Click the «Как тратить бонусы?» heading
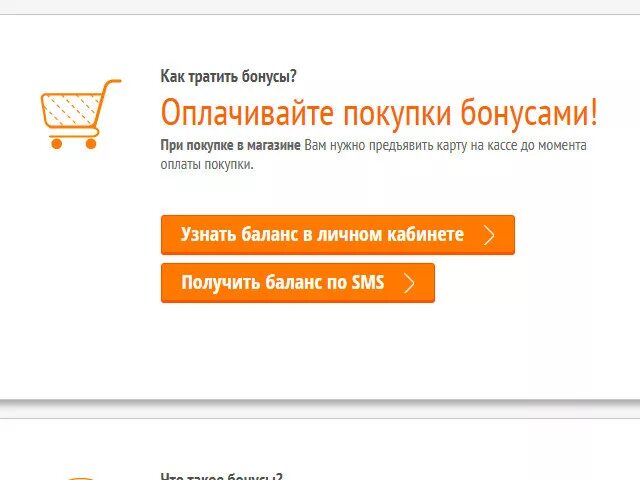Screen dimensions: 640x480 (228, 76)
